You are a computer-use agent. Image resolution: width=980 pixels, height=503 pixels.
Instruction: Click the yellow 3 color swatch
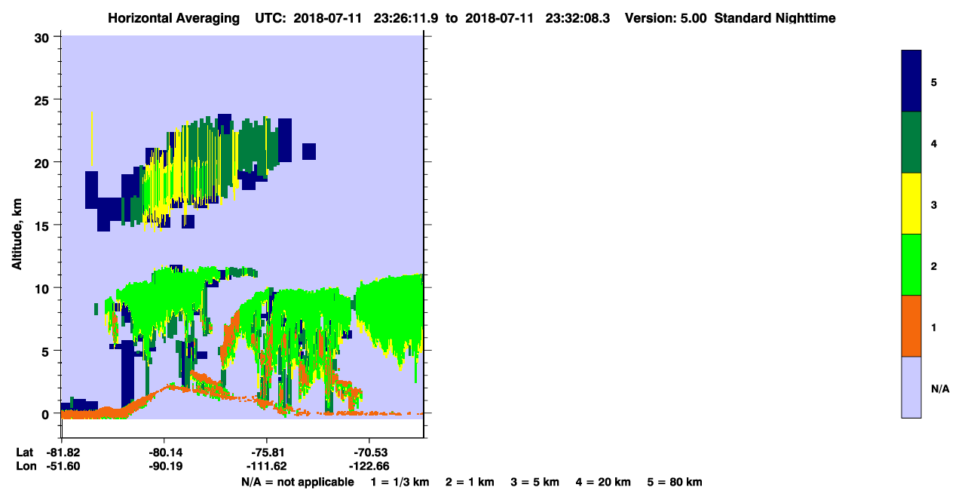(911, 204)
